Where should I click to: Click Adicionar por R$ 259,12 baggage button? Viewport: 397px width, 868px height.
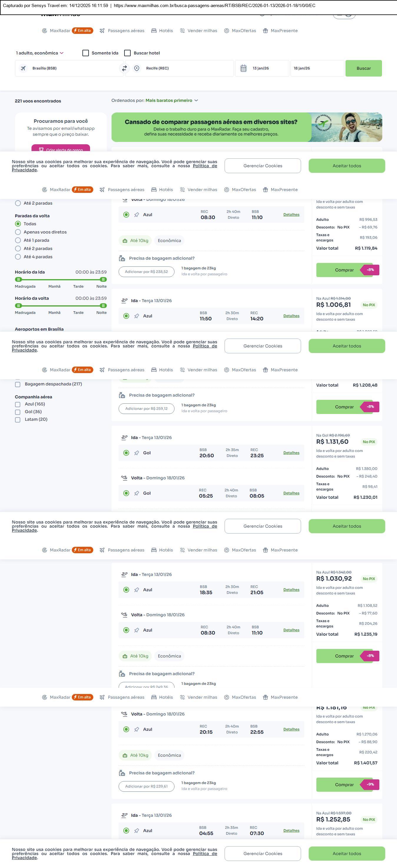(147, 409)
